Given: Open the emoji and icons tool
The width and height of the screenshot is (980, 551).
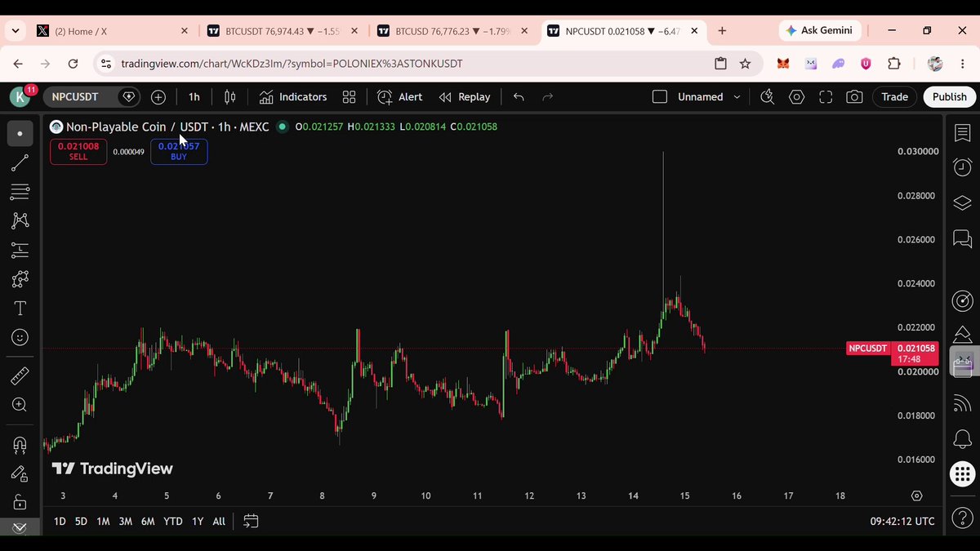Looking at the screenshot, I should 20,337.
